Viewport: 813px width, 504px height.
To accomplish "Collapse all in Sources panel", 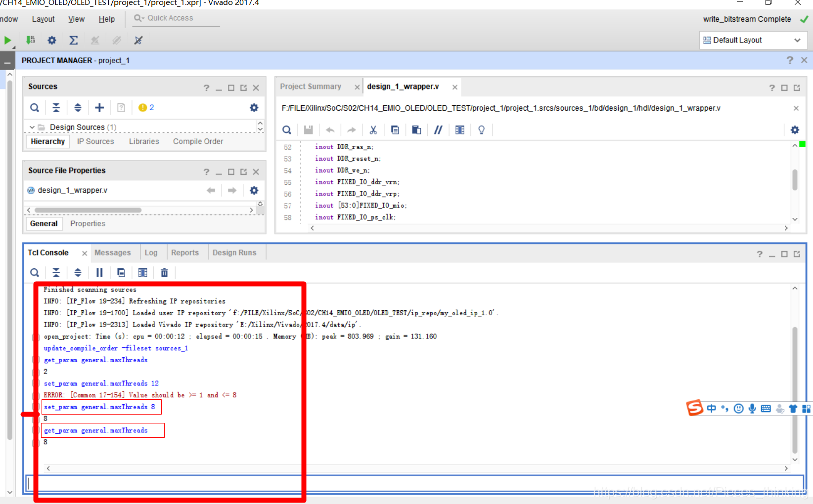I will tap(56, 108).
